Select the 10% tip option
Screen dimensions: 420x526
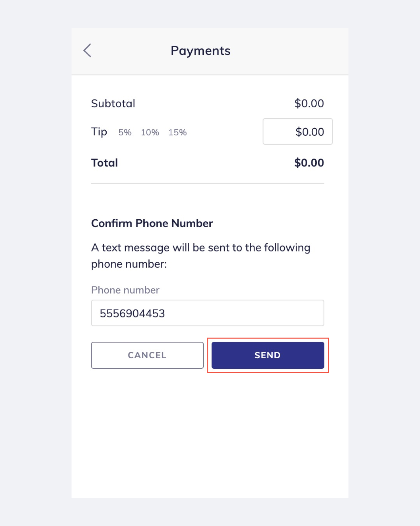coord(150,132)
